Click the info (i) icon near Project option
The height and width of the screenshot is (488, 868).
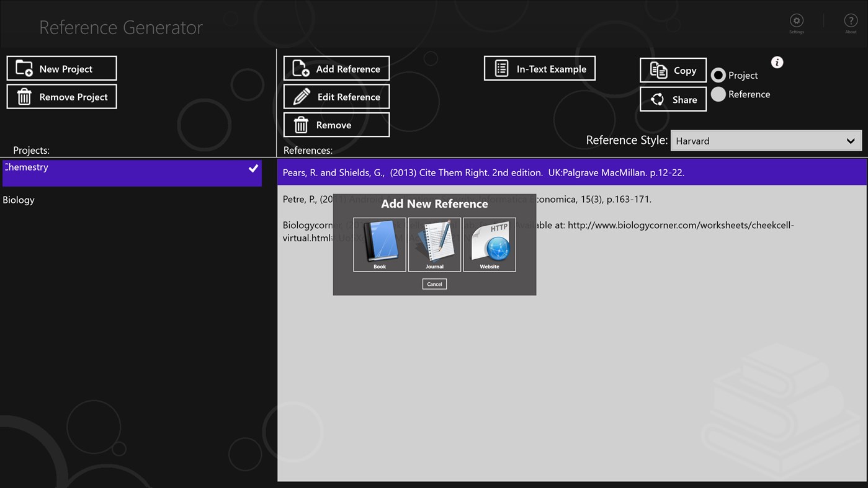[x=777, y=62]
